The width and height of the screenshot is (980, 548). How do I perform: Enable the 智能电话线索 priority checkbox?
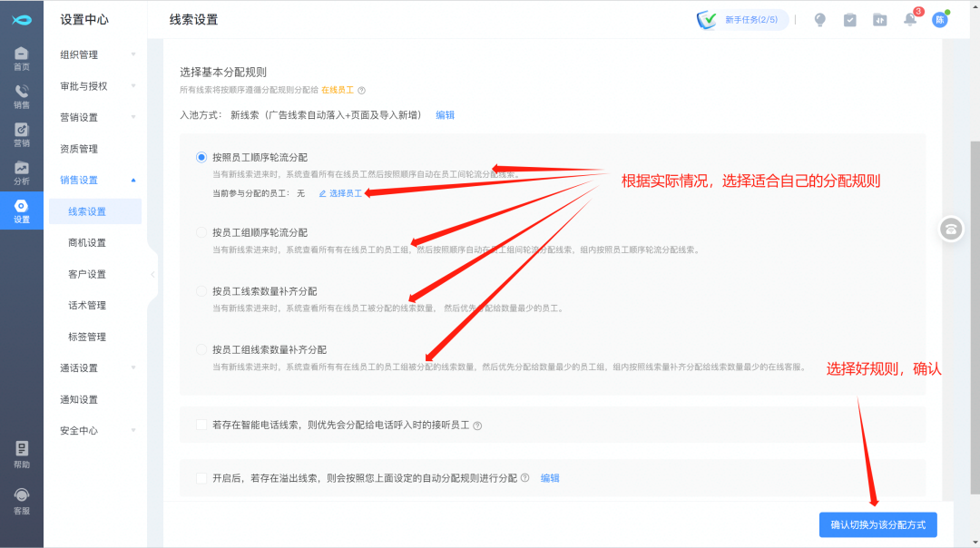[201, 424]
